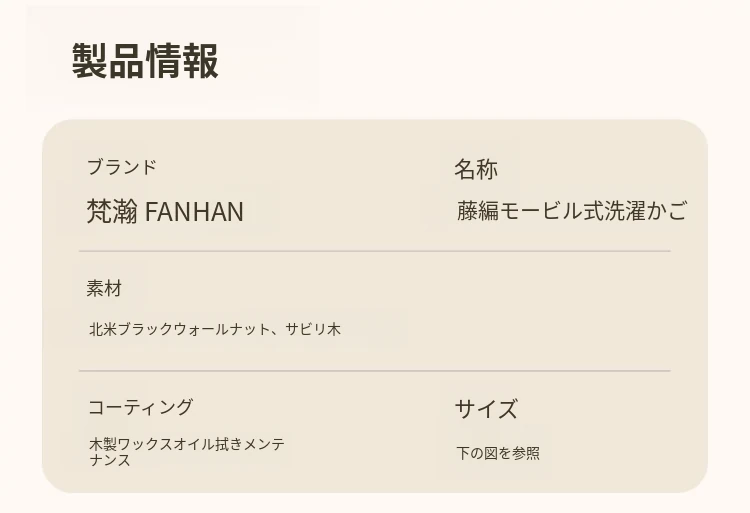Screen dimensions: 750x513
Task: Select the サイズ label
Action: click(486, 409)
